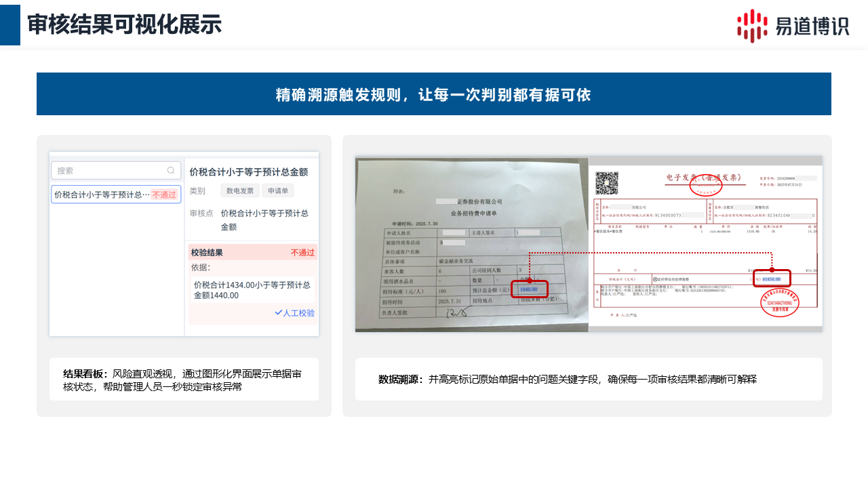Click the red oval stamp atop invoice
868x488 pixels.
click(706, 184)
